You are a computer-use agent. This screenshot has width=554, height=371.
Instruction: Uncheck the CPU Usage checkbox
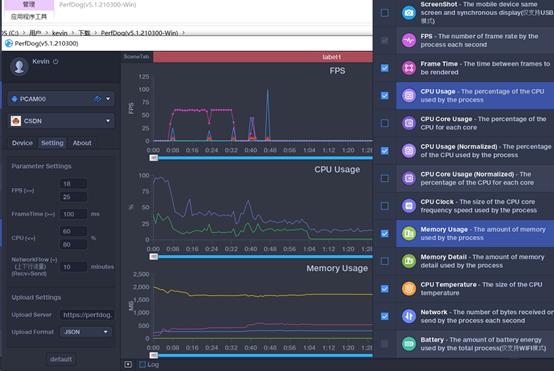tap(385, 95)
